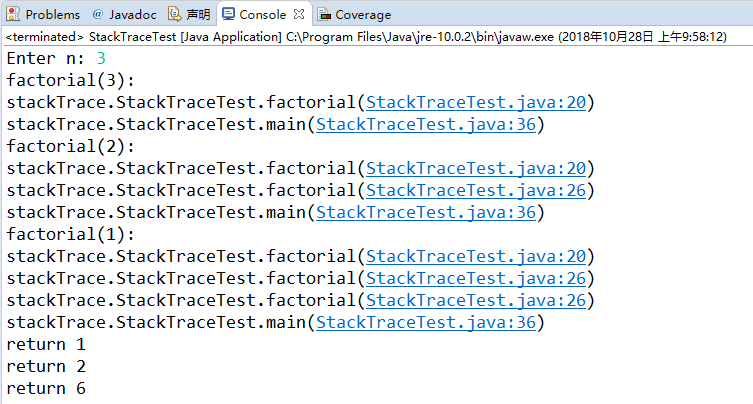The height and width of the screenshot is (404, 753).
Task: Open StackTraceTest.java:36 link under factorial(3)
Action: coord(426,124)
